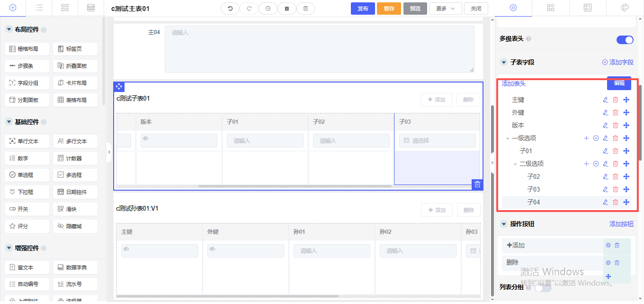The width and height of the screenshot is (644, 304).
Task: Click the 主04 textarea input
Action: tap(319, 49)
